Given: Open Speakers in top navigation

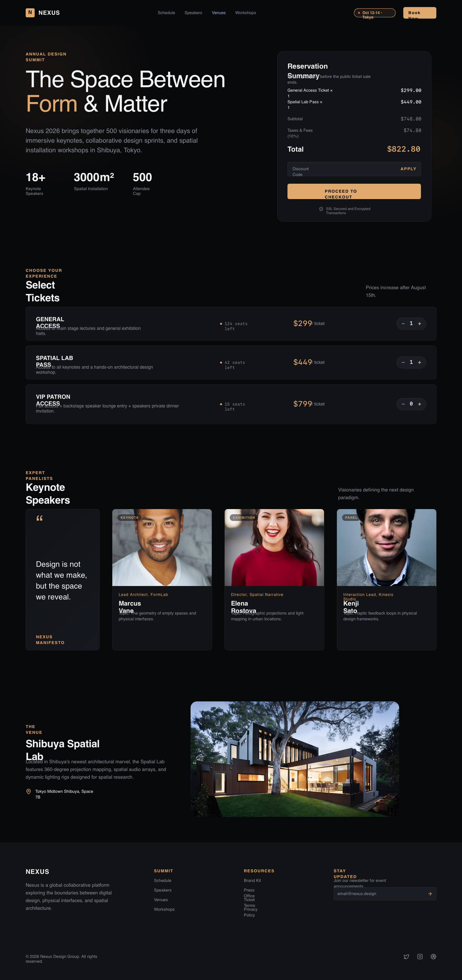Looking at the screenshot, I should [x=193, y=13].
